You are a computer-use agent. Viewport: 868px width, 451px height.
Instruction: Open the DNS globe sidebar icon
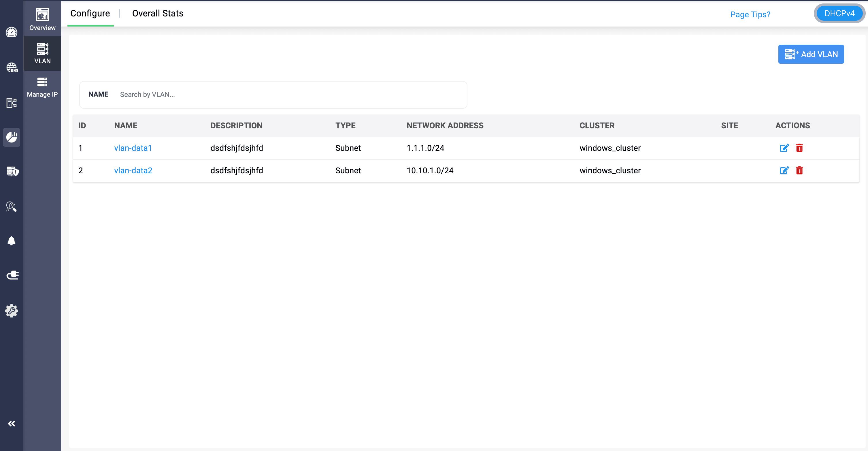[x=12, y=67]
